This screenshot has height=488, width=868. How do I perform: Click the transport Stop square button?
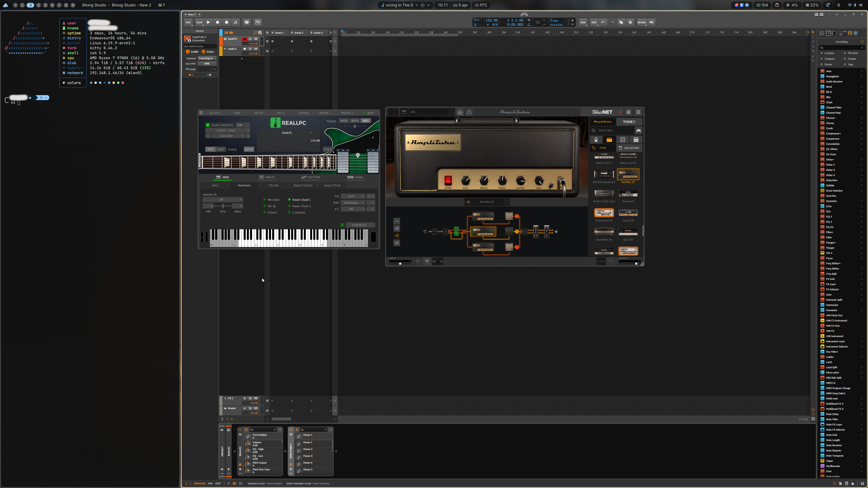pyautogui.click(x=217, y=22)
